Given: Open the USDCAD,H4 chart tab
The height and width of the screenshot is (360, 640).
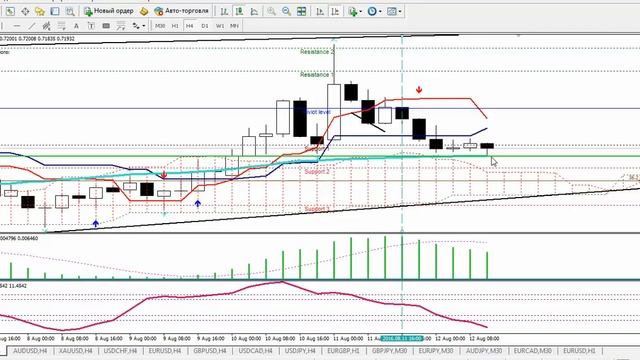Looking at the screenshot, I should (255, 351).
